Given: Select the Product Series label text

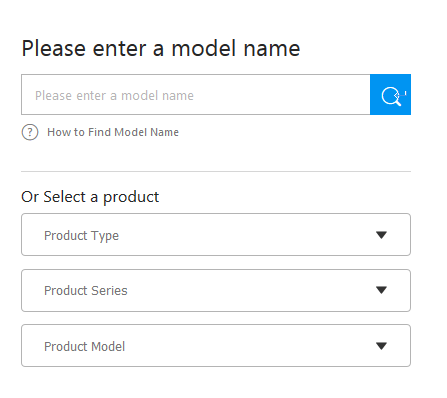Looking at the screenshot, I should (86, 291).
